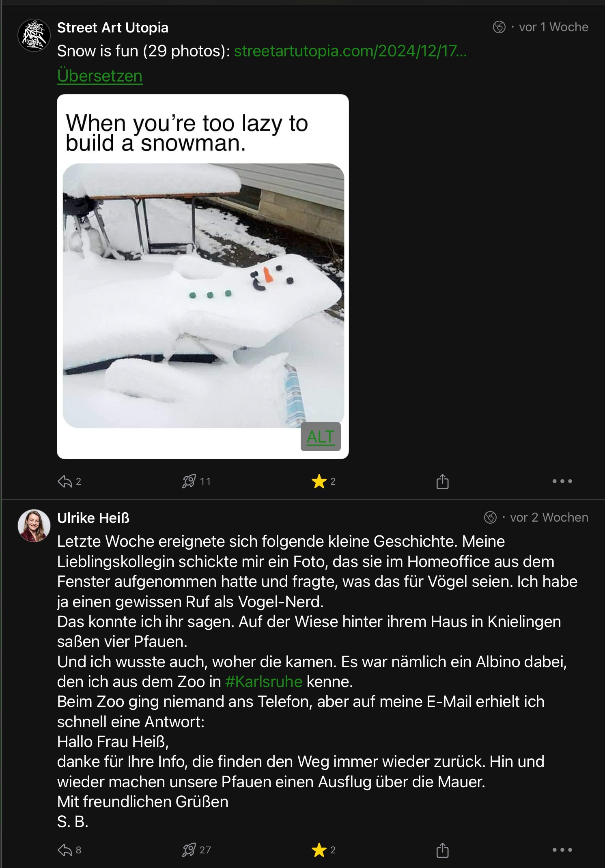Open the streetartutopia.com link

[x=350, y=51]
